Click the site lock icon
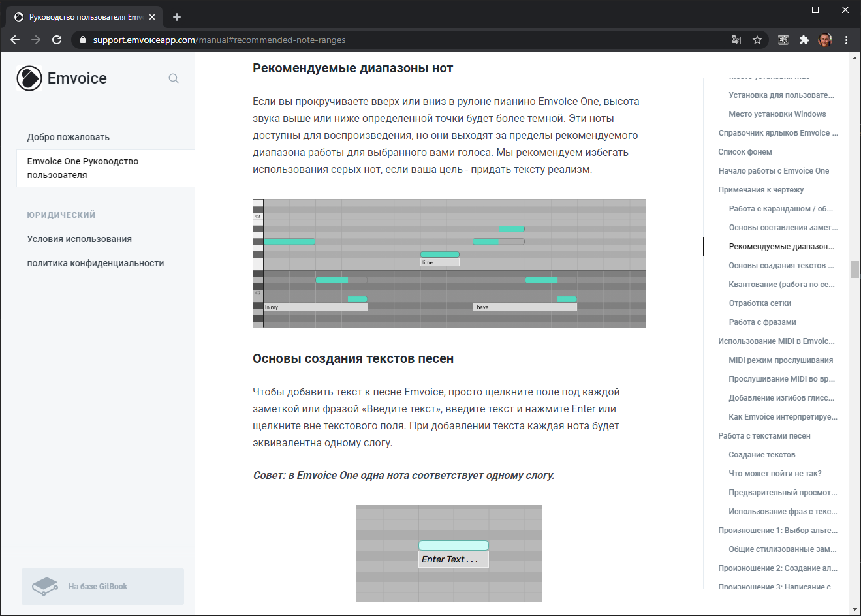861x616 pixels. click(82, 40)
